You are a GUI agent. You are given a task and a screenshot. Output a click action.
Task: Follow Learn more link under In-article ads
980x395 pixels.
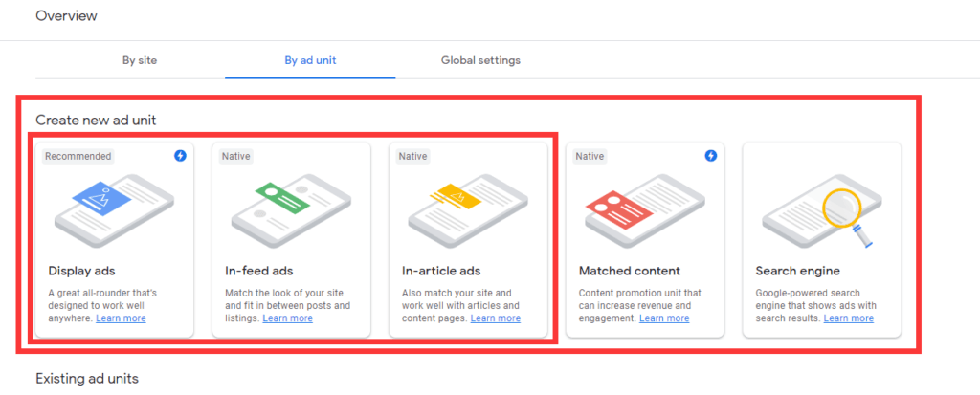click(x=496, y=318)
